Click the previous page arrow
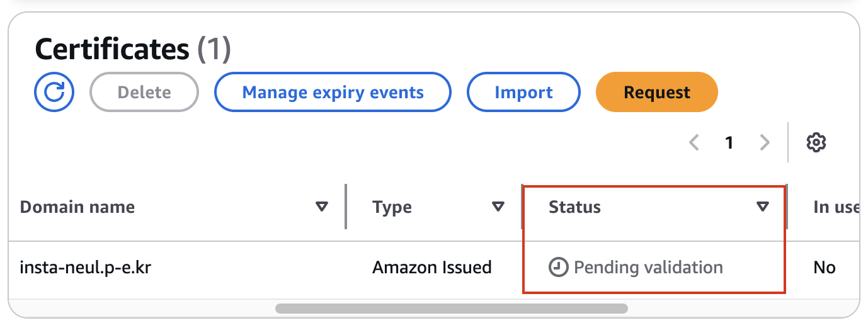The height and width of the screenshot is (335, 868). 694,143
